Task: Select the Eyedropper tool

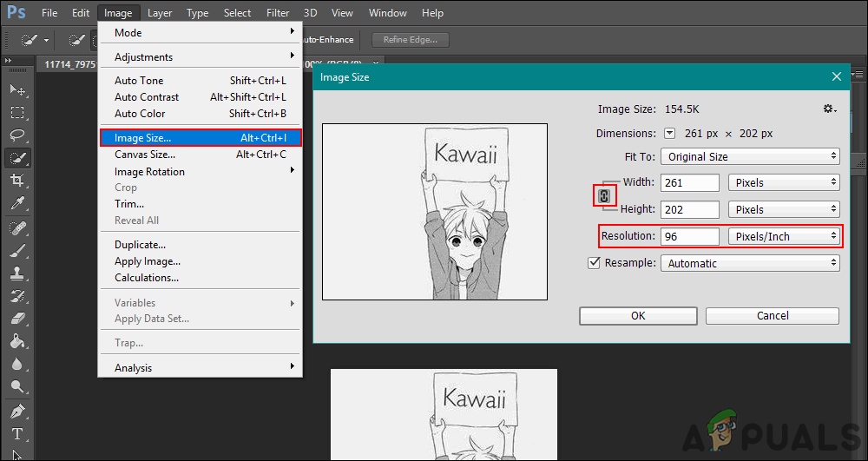Action: [x=16, y=203]
